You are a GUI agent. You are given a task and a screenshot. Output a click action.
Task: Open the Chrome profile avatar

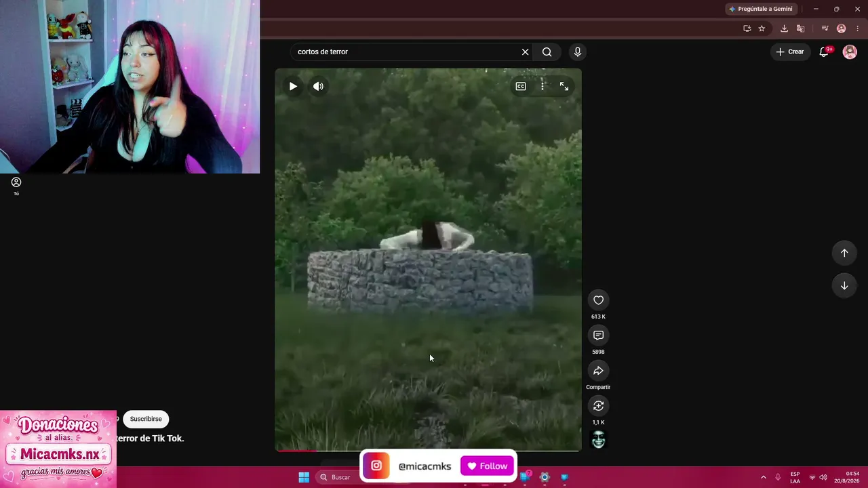[x=842, y=28]
